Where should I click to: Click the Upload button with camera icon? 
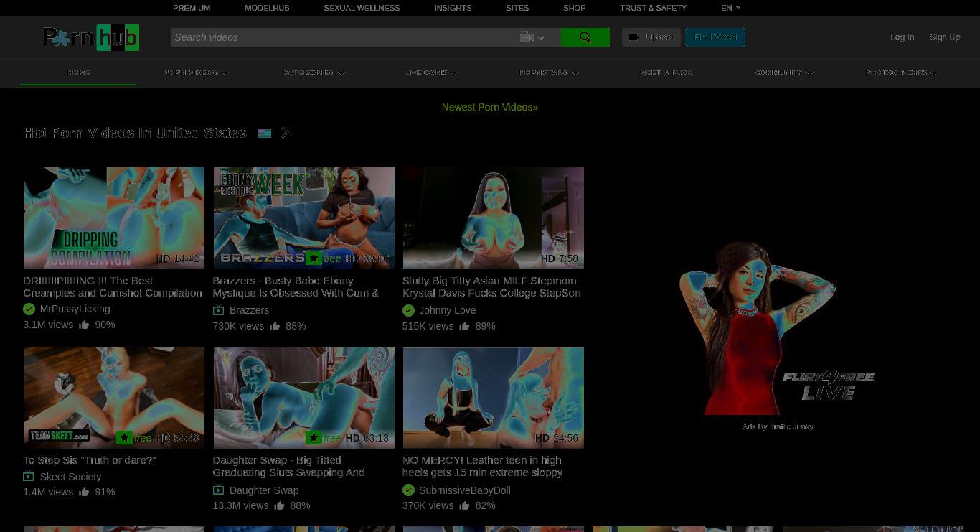click(651, 37)
